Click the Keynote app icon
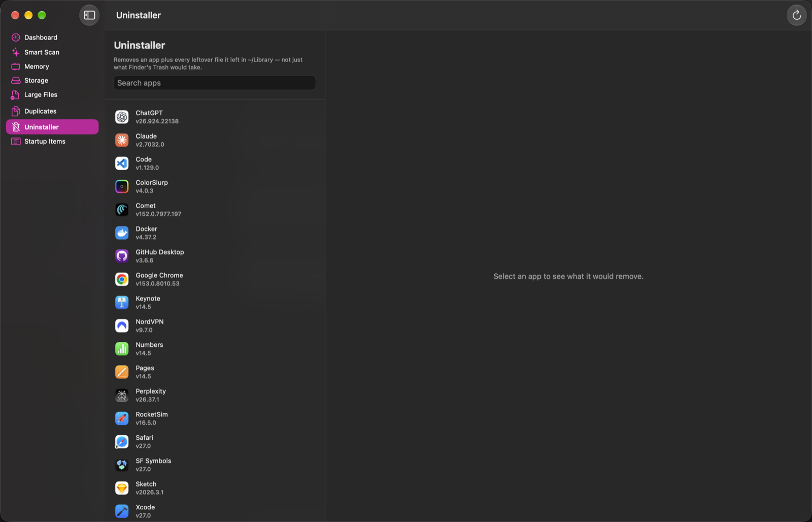 click(122, 303)
